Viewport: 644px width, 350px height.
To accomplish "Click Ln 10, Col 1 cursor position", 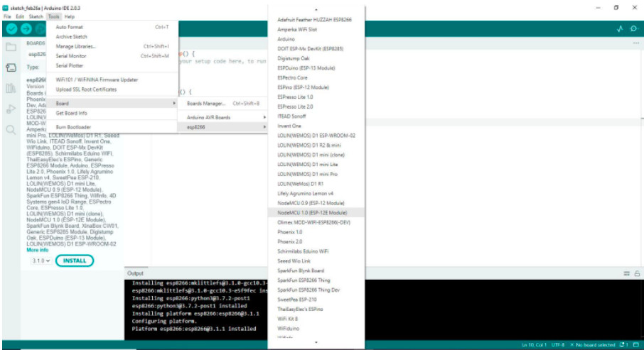I will 534,345.
